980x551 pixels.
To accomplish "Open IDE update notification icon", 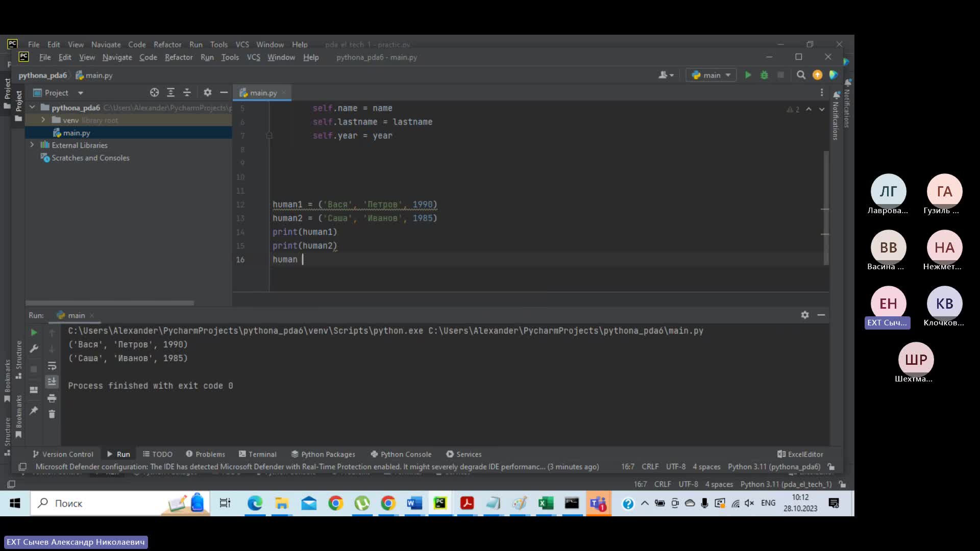I will [817, 75].
